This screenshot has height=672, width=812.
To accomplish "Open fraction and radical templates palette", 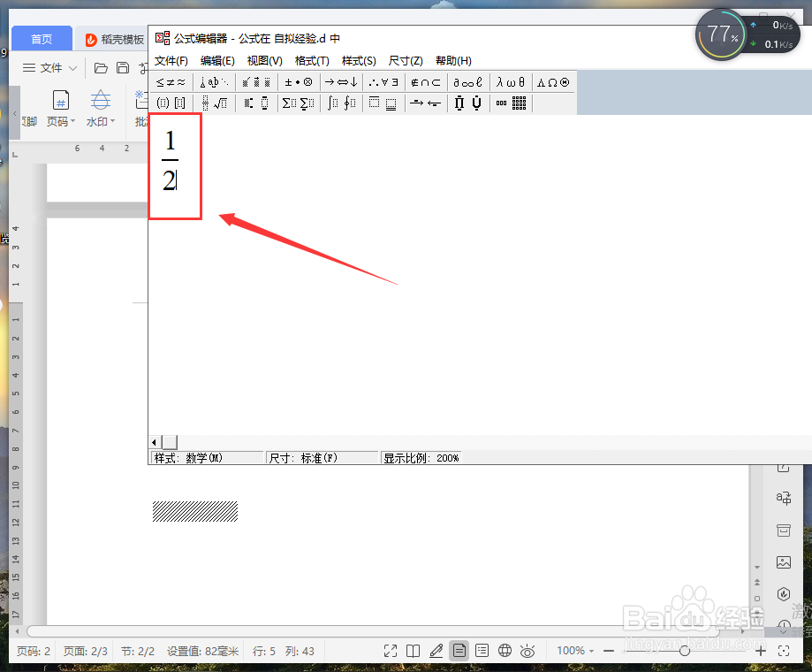I will 214,103.
